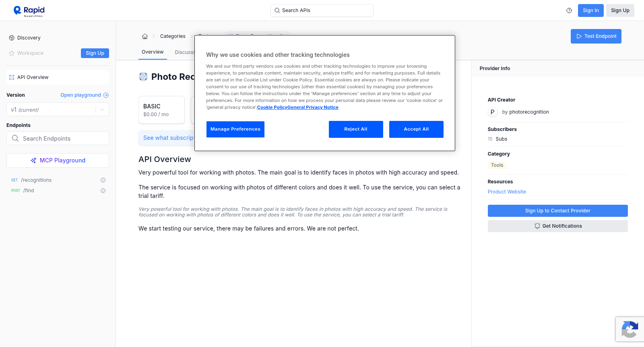This screenshot has width=644, height=347.
Task: Click the reCAPTCHA badge
Action: 630,329
